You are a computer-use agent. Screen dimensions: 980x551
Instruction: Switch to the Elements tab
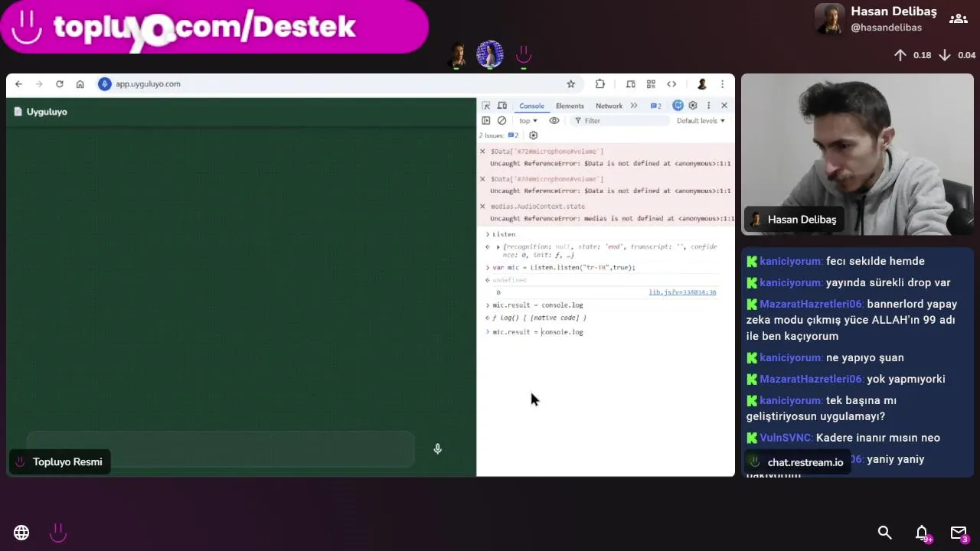[570, 106]
